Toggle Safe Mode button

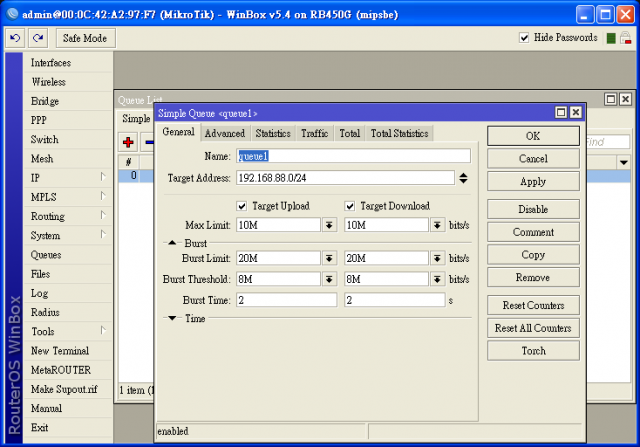pos(85,38)
